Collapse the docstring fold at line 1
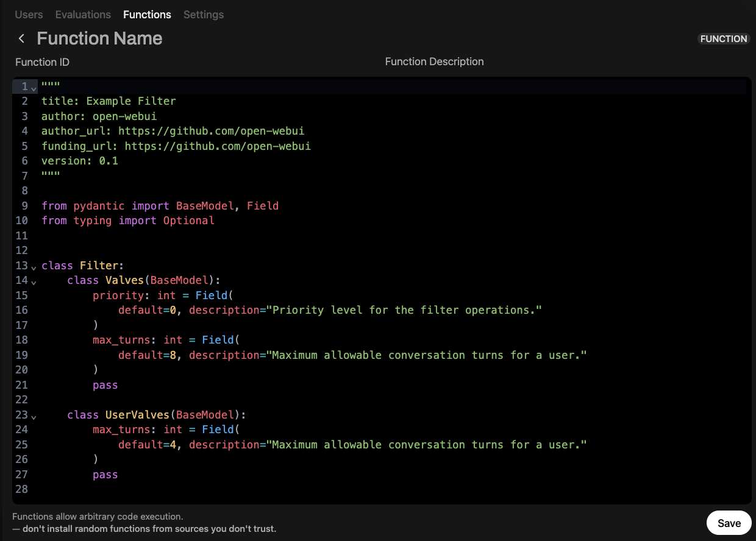The image size is (756, 541). [34, 89]
